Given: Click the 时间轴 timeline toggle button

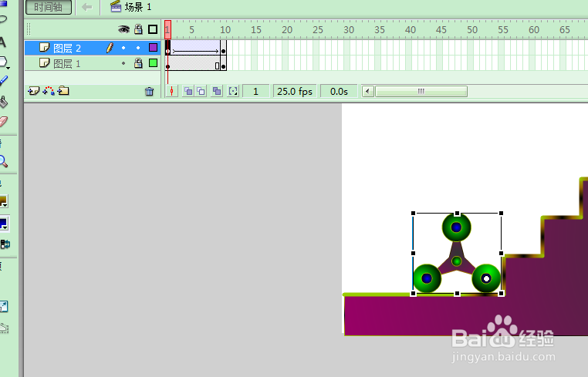Looking at the screenshot, I should point(49,7).
